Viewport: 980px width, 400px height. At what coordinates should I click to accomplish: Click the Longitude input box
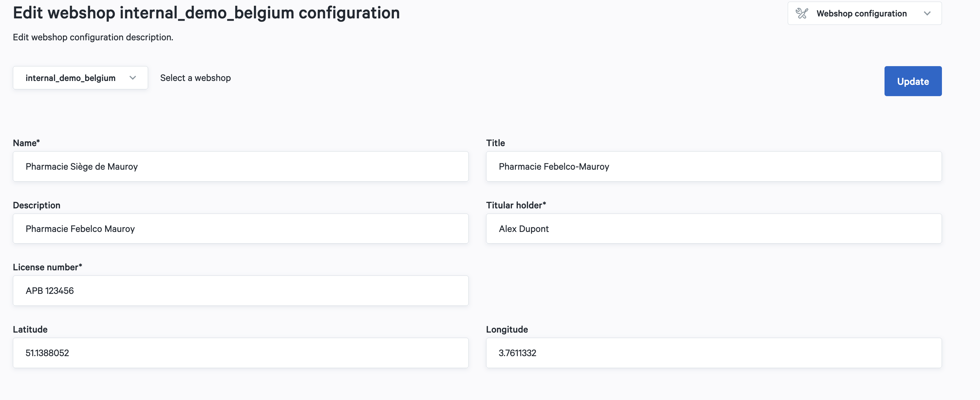click(713, 353)
